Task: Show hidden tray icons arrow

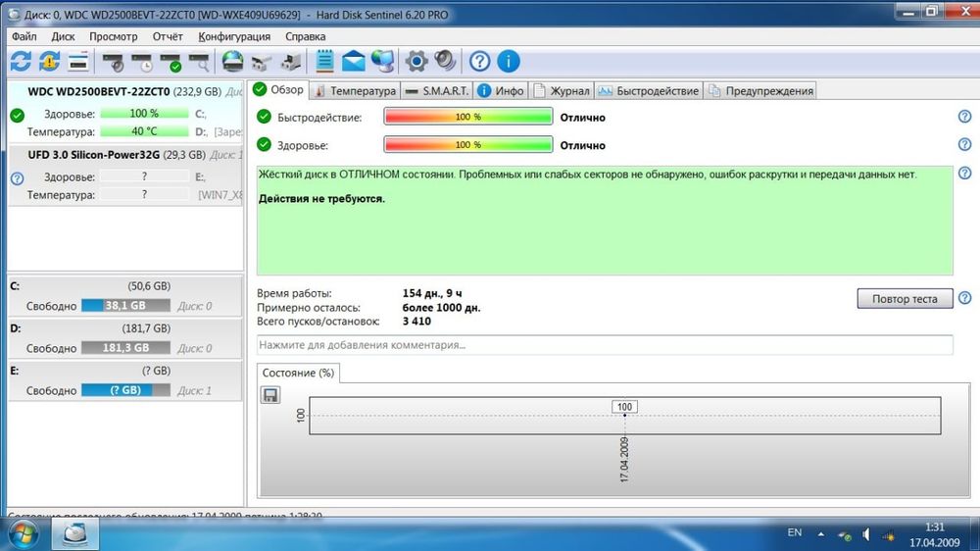Action: 820,534
